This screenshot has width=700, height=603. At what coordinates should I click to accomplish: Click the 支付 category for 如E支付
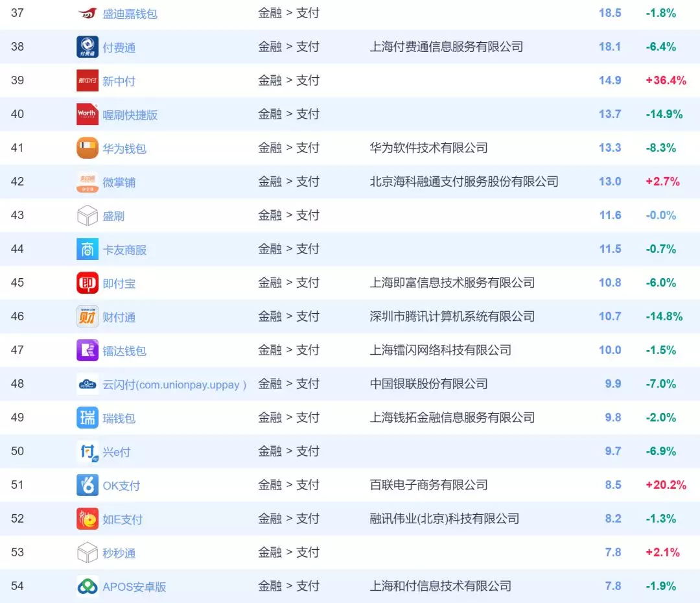(308, 519)
